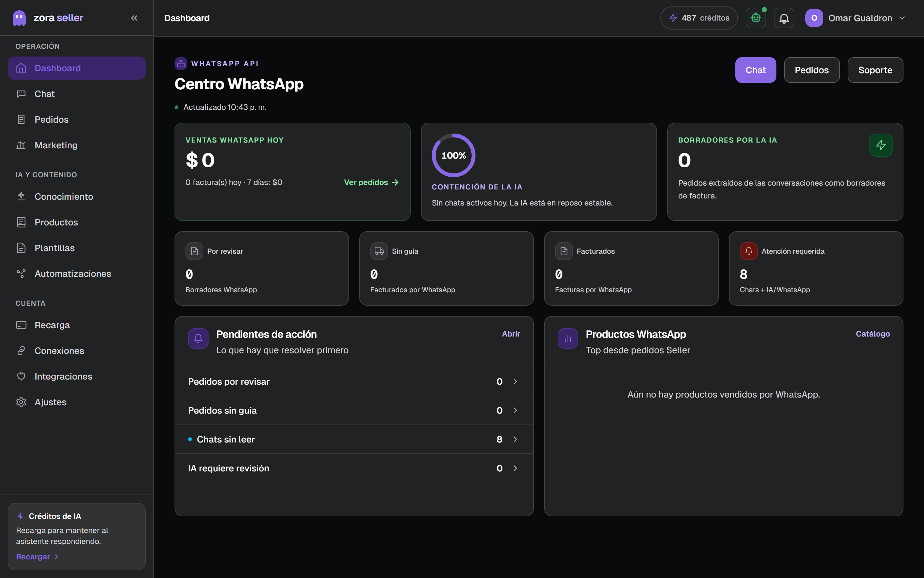Screen dimensions: 924x578
Task: Open the AI robot assistant icon
Action: 756,18
